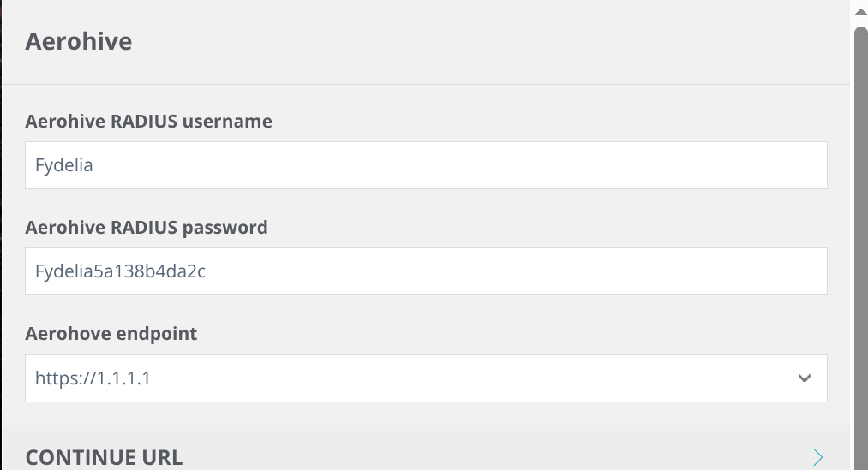Click the scrollbar up arrow
The height and width of the screenshot is (470, 868).
[860, 12]
